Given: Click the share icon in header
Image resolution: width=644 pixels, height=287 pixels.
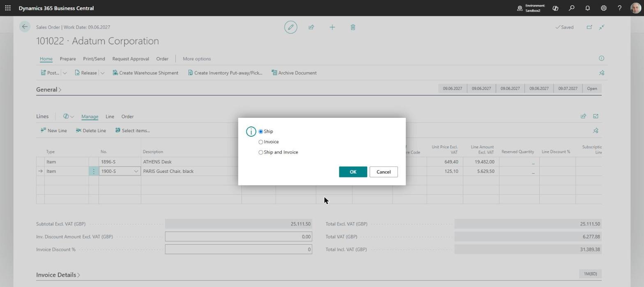Looking at the screenshot, I should point(311,27).
